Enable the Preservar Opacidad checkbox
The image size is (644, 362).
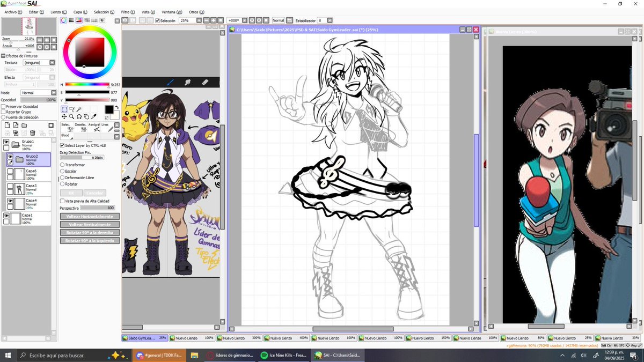4,107
